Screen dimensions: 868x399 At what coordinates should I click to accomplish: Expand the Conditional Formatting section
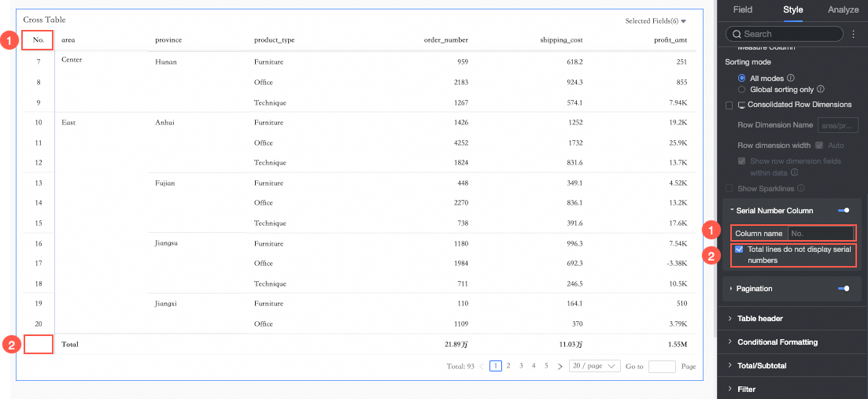(x=777, y=342)
